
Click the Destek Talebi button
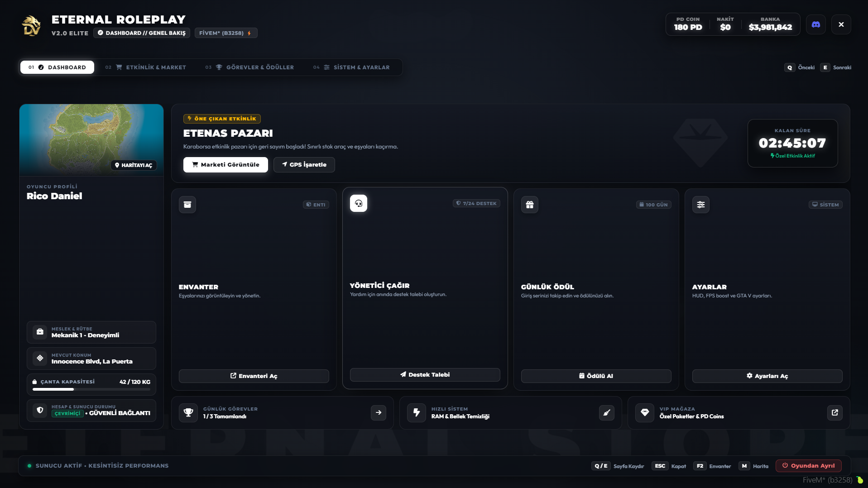[425, 375]
